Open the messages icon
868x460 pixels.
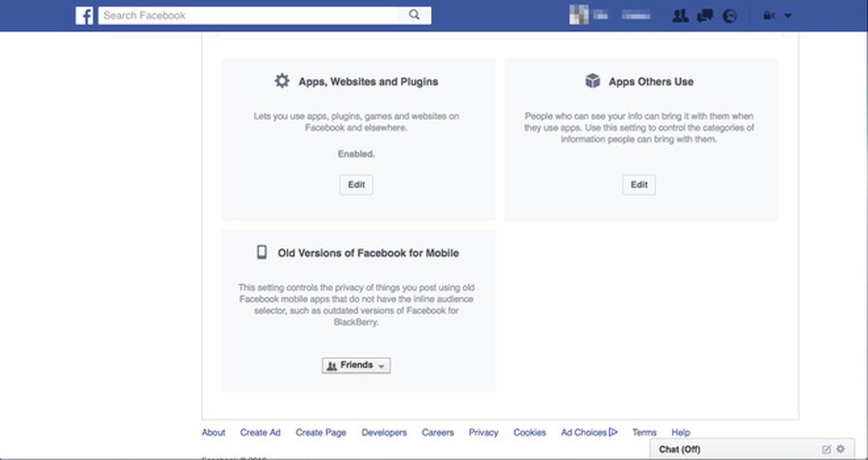705,16
